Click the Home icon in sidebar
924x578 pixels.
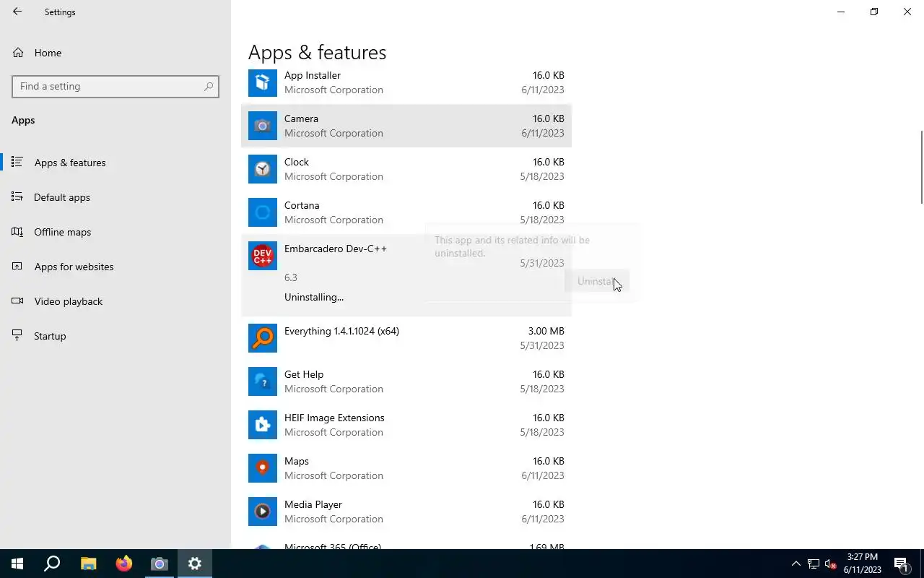[18, 53]
